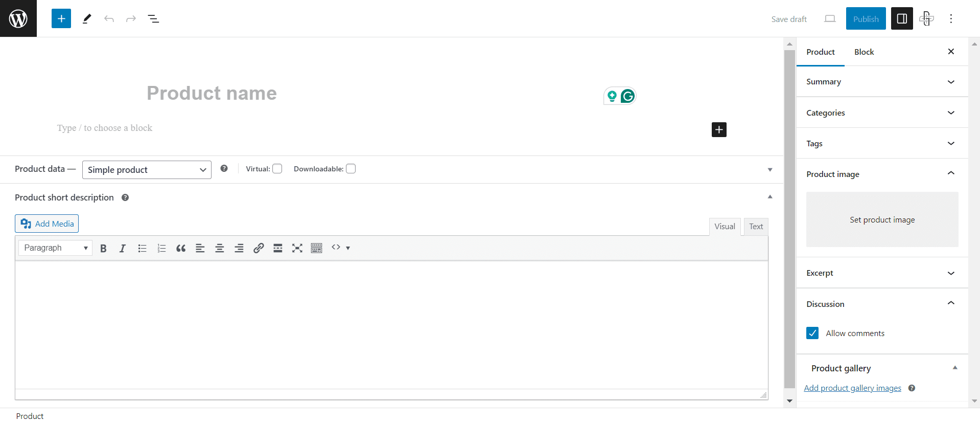
Task: Uncheck Allow comments
Action: (812, 333)
